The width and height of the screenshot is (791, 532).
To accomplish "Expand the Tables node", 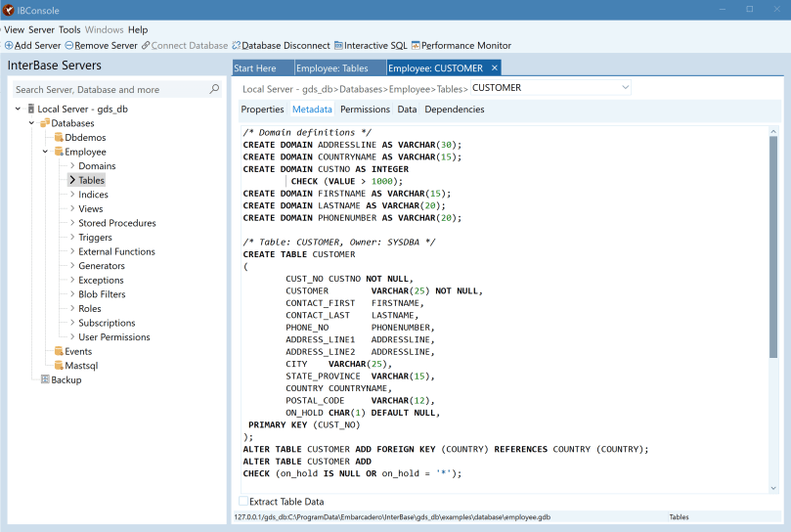I will coord(72,180).
